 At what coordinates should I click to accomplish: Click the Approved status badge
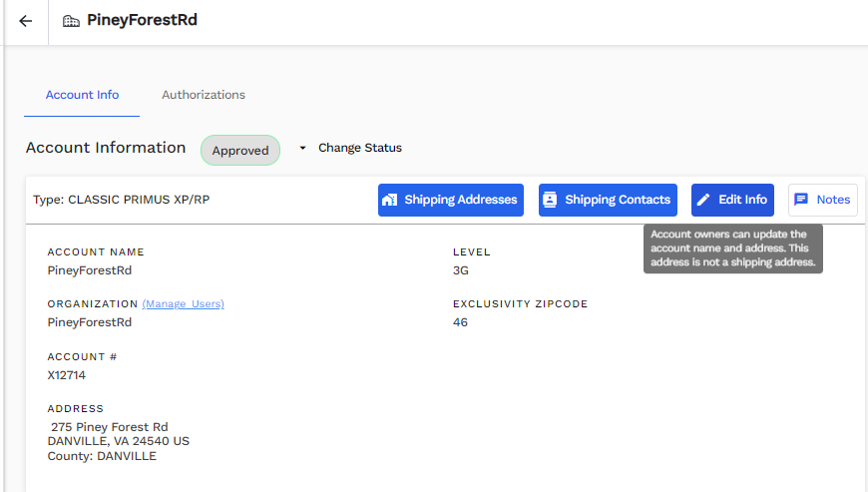pyautogui.click(x=240, y=150)
